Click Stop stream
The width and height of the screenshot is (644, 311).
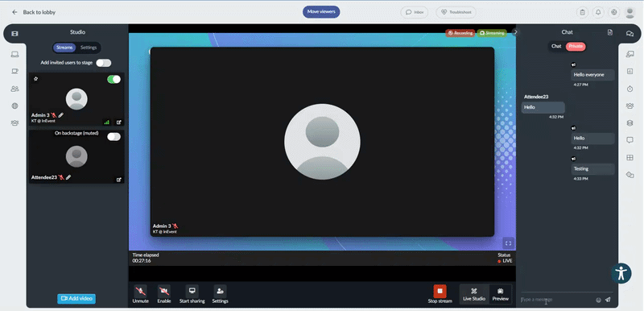pos(440,295)
